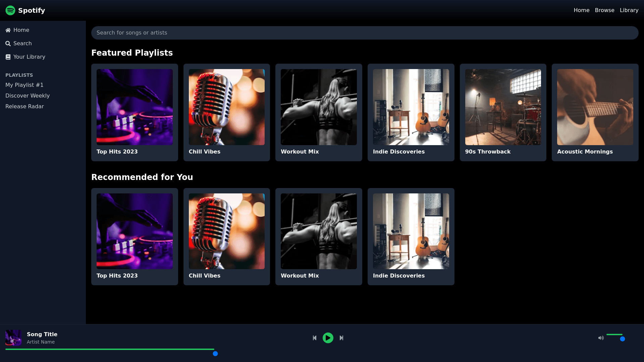This screenshot has width=644, height=362.
Task: Click the song progress slider handle
Action: click(x=215, y=354)
